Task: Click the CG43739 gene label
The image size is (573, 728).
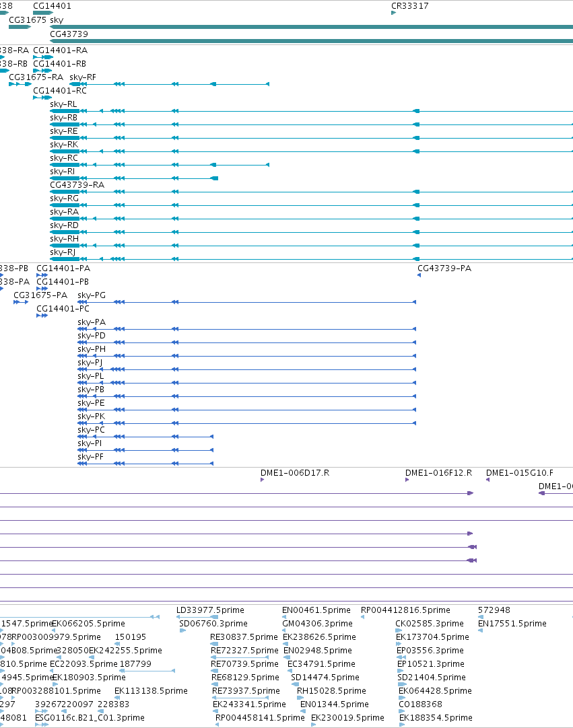Action: [69, 34]
